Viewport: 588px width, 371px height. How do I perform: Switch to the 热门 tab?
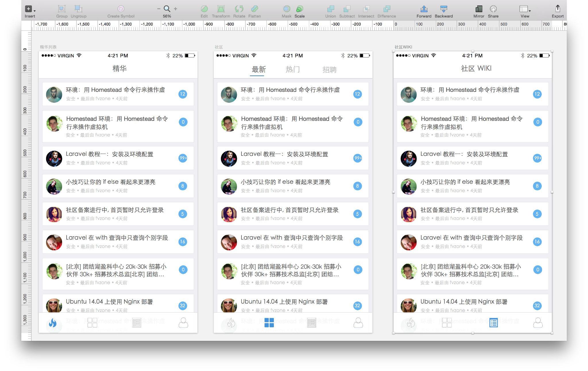293,69
